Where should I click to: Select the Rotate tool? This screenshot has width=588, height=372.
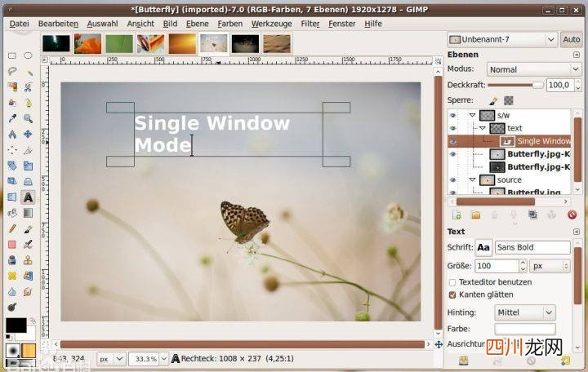(x=12, y=166)
